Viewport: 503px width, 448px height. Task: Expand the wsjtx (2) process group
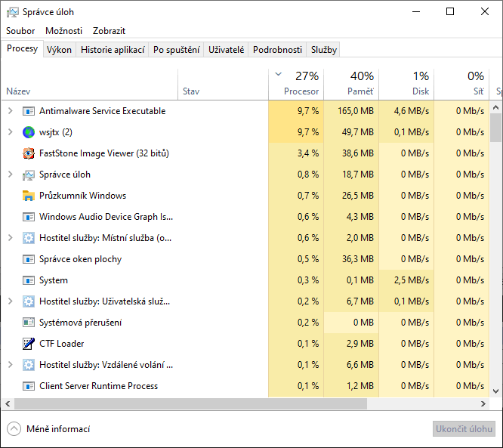coord(10,132)
